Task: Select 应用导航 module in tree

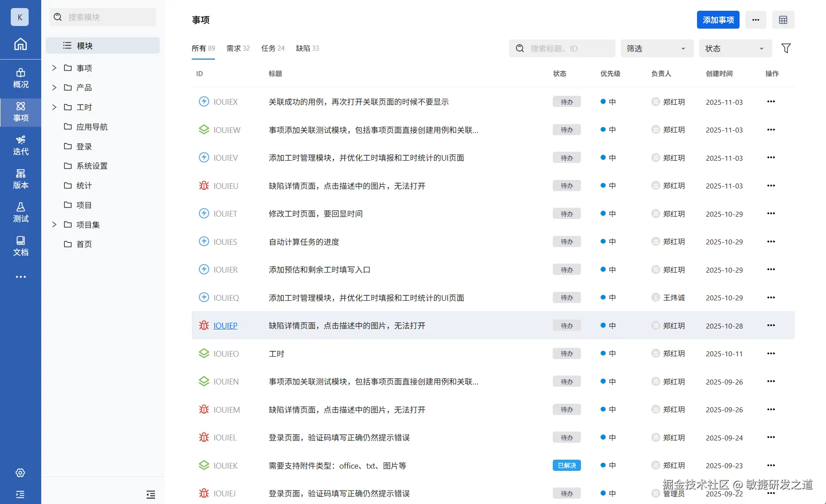Action: (92, 127)
